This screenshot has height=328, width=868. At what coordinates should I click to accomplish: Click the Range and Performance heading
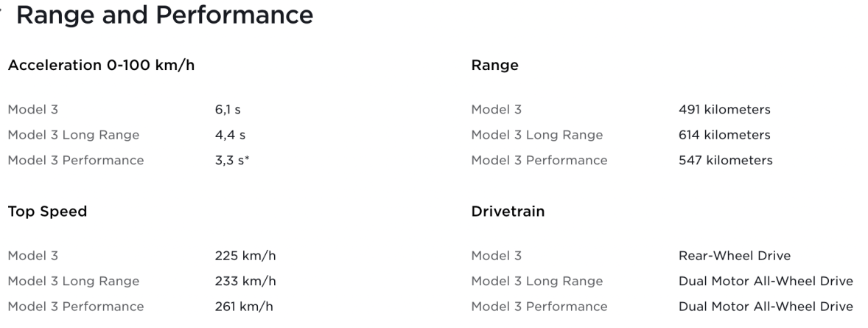tap(164, 15)
